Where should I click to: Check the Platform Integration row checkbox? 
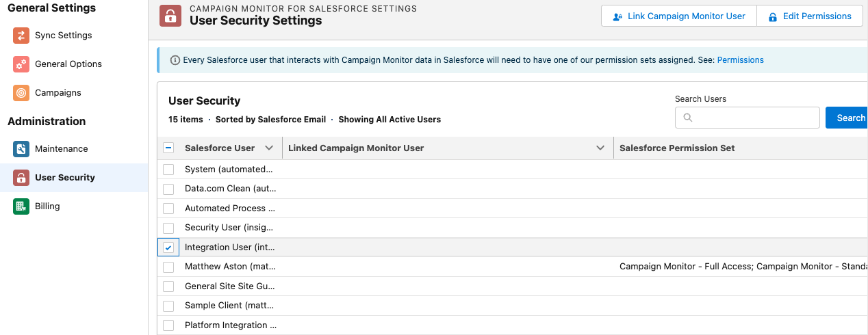pos(168,325)
